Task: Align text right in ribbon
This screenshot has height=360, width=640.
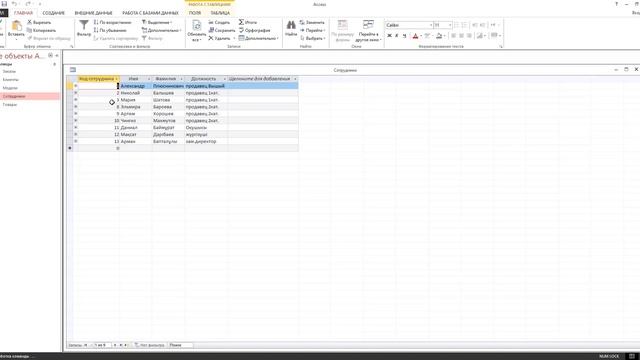Action: pyautogui.click(x=469, y=36)
